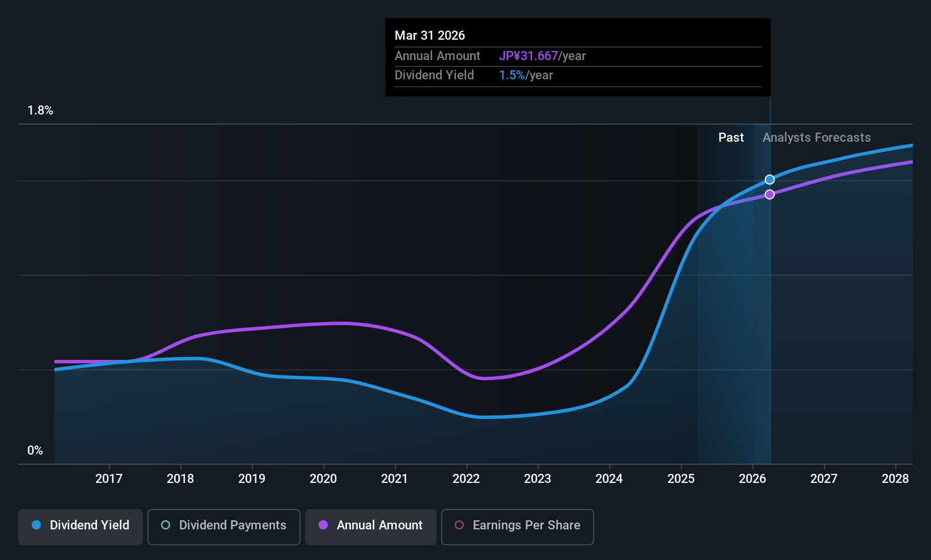Click the 2026 x-axis label

click(752, 479)
